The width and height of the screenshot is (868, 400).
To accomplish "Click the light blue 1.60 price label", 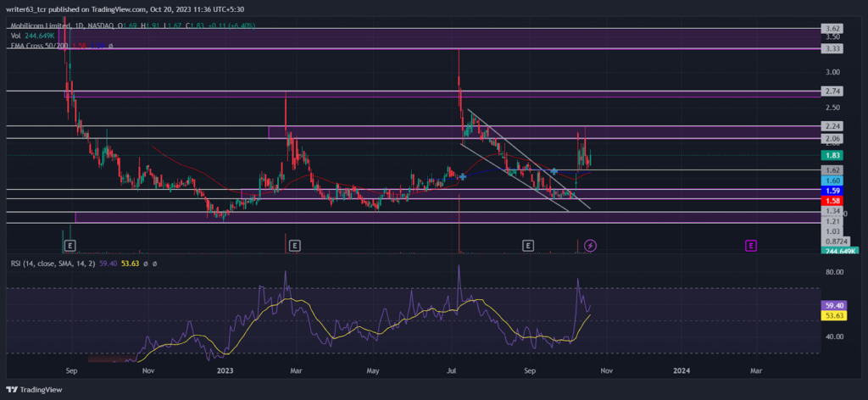I will pos(832,181).
